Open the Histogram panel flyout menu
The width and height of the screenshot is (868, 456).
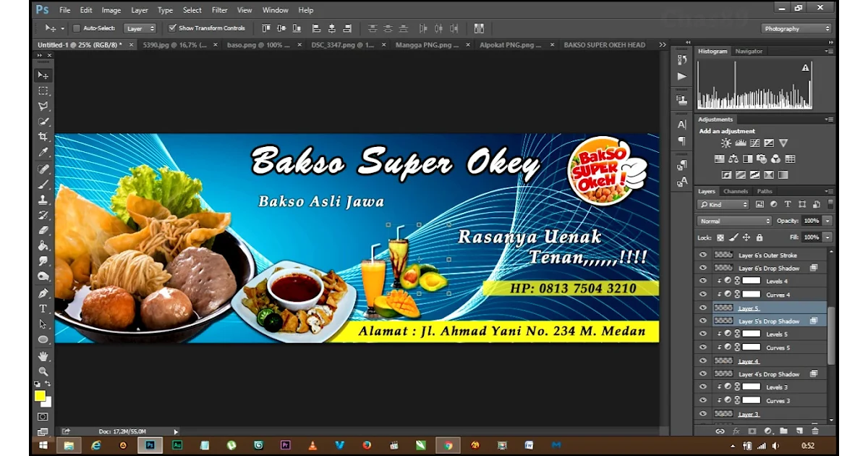coord(829,51)
